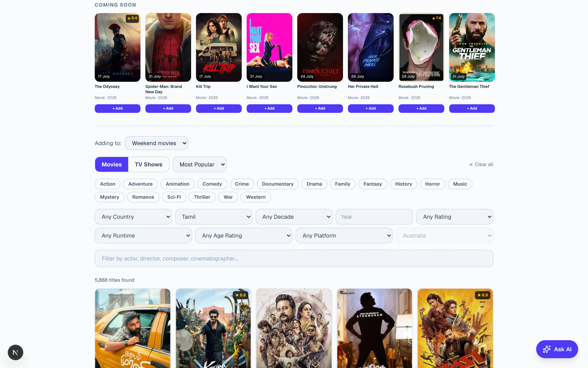Open the Spider-Man: Brand New Day title

point(164,89)
